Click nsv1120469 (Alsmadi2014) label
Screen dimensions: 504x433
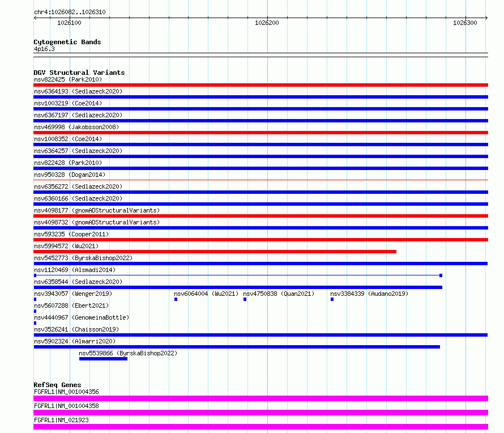pyautogui.click(x=75, y=270)
